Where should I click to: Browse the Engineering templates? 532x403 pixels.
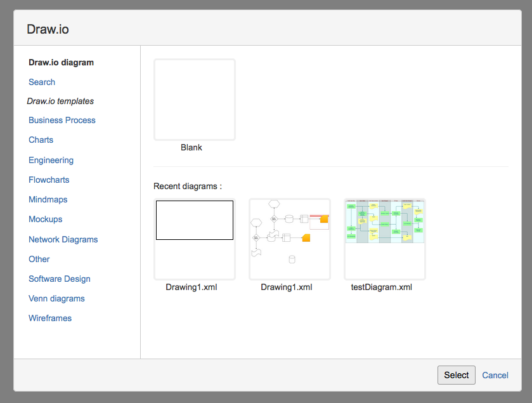pyautogui.click(x=51, y=160)
